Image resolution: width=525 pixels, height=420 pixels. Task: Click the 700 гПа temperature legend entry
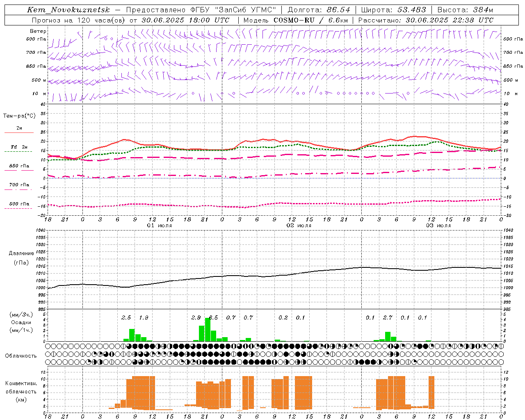[x=19, y=185]
